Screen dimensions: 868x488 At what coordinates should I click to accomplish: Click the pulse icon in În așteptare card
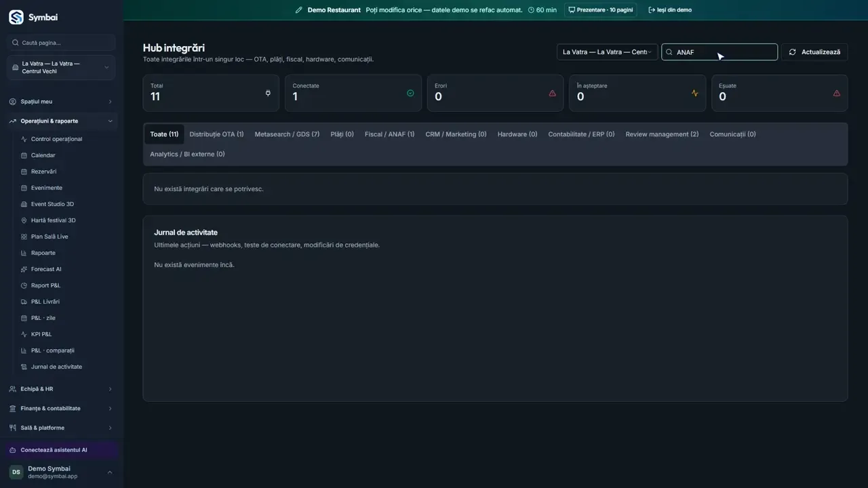coord(694,93)
